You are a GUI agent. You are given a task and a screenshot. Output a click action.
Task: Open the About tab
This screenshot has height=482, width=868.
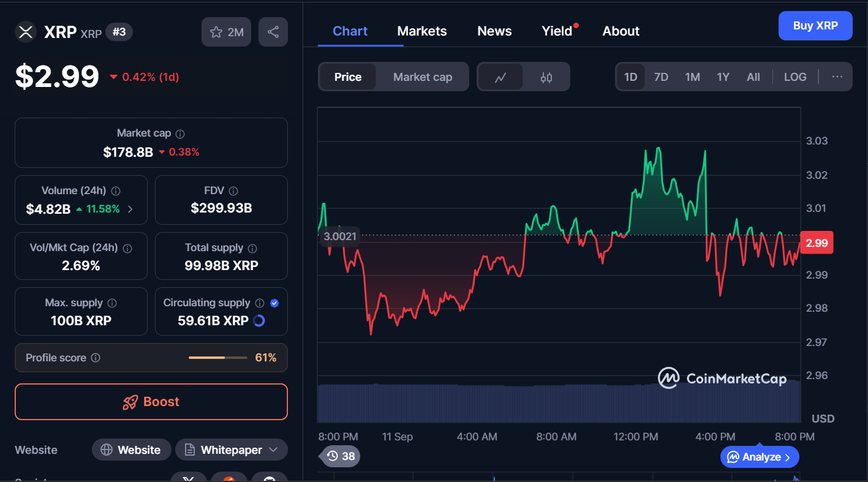point(621,31)
